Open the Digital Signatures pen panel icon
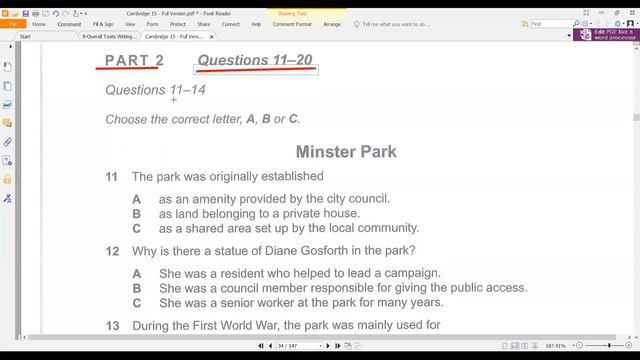The height and width of the screenshot is (360, 640). pos(7,198)
